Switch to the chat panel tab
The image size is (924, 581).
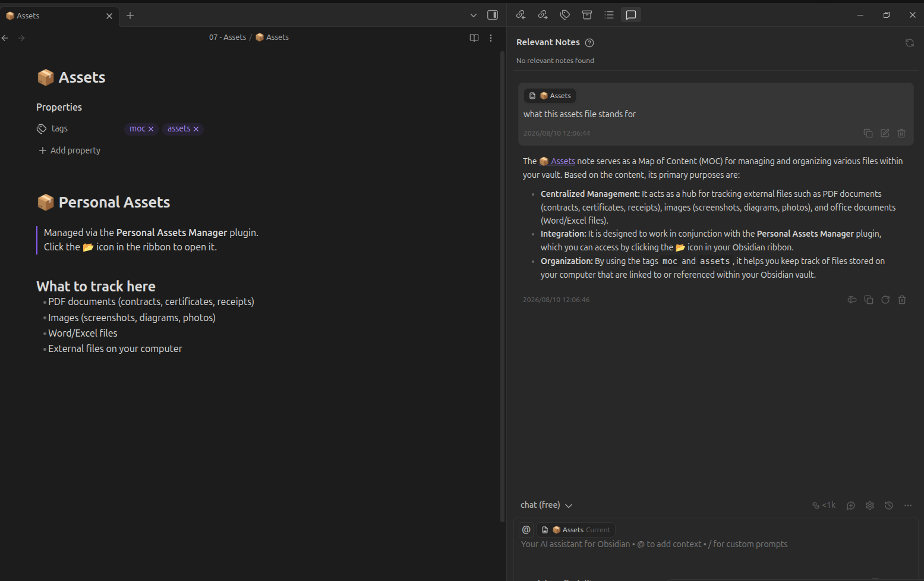tap(631, 15)
